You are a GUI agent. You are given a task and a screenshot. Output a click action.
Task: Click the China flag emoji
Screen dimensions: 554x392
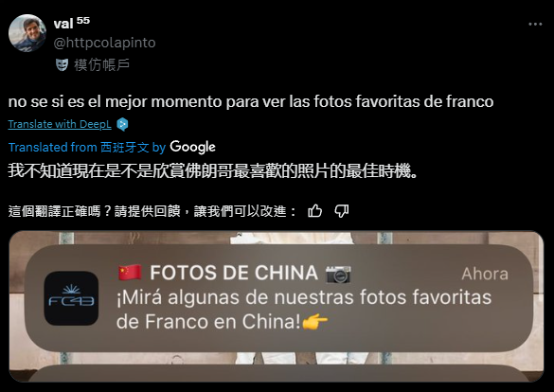tap(130, 273)
